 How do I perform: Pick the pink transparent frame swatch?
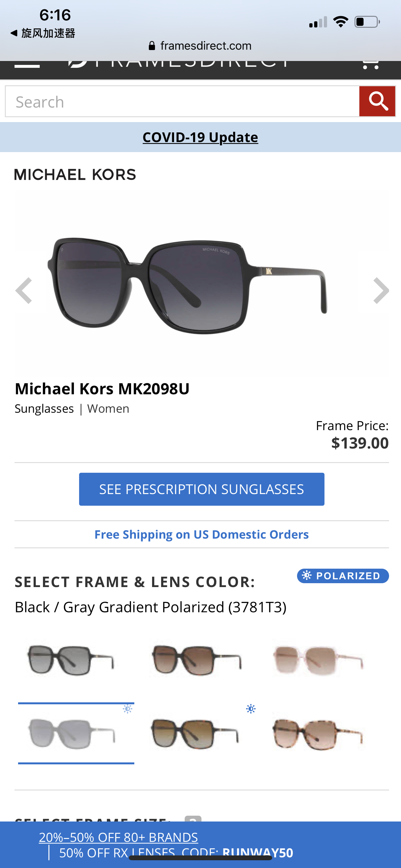click(318, 660)
